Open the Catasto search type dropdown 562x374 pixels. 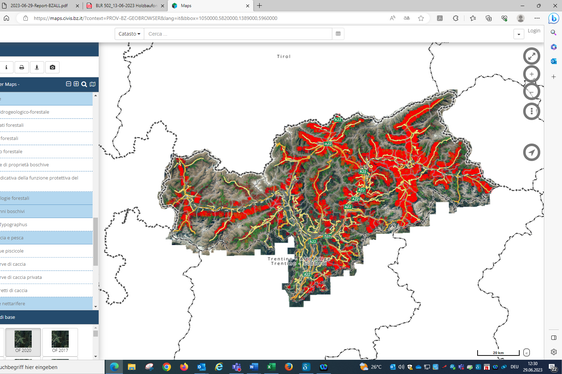click(x=129, y=34)
